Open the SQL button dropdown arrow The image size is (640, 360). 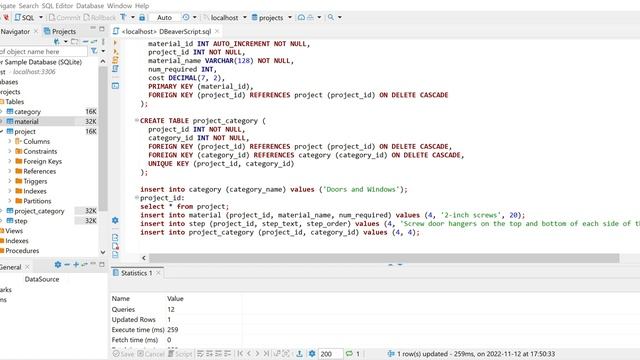click(x=40, y=18)
